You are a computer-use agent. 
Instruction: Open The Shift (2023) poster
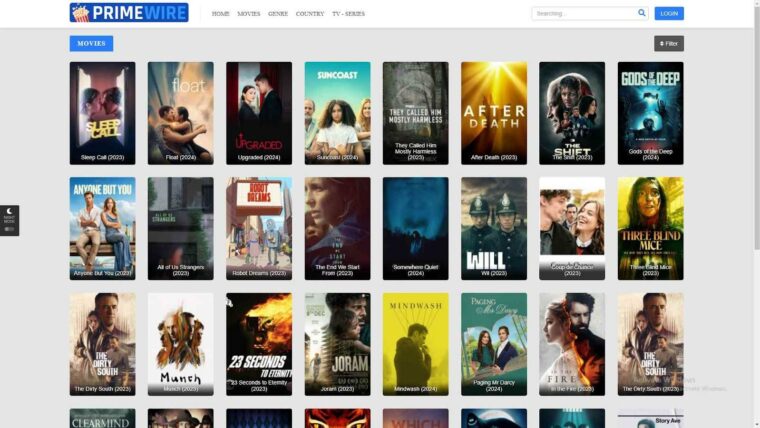click(x=572, y=113)
